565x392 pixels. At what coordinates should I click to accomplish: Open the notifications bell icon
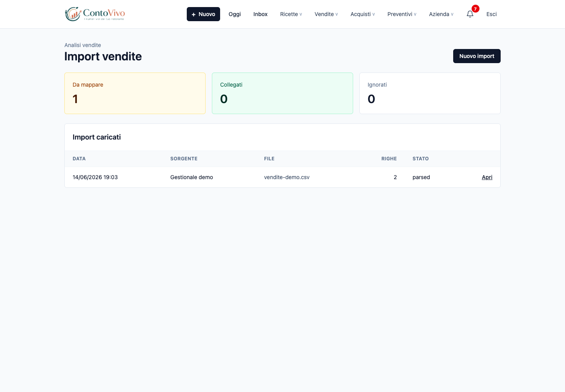[x=470, y=14]
